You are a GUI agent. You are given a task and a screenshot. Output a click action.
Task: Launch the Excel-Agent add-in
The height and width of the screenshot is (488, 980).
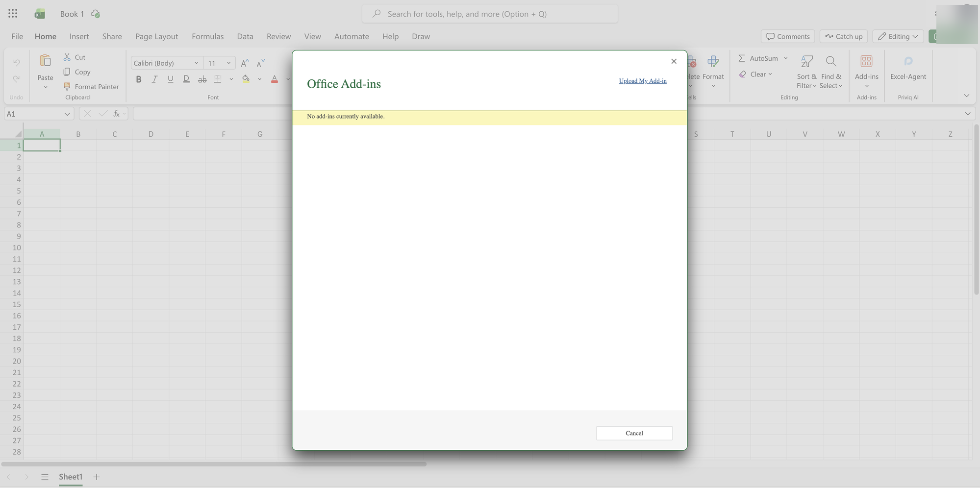click(x=908, y=69)
